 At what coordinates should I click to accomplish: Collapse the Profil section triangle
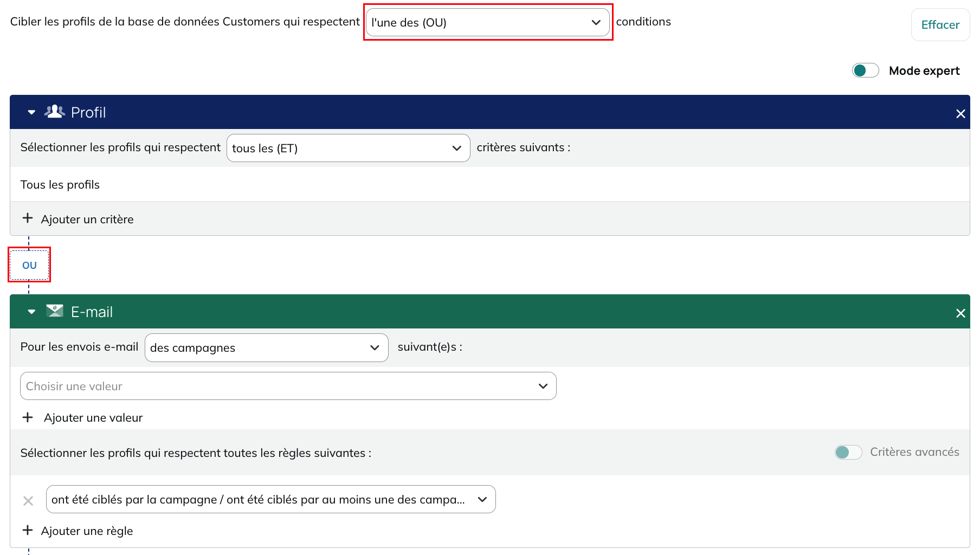31,112
